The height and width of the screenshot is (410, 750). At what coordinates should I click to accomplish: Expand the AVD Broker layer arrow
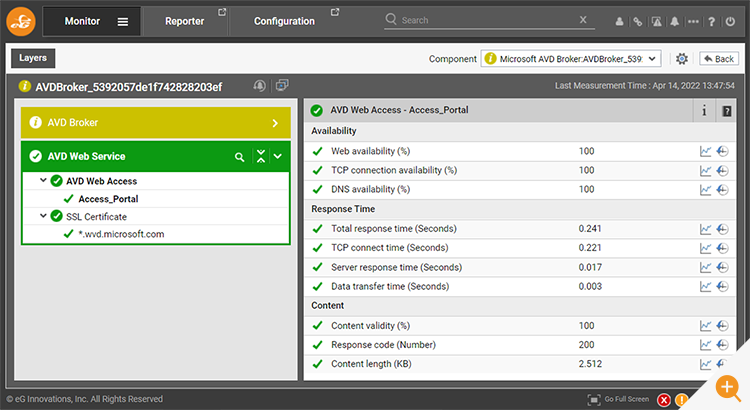(275, 123)
